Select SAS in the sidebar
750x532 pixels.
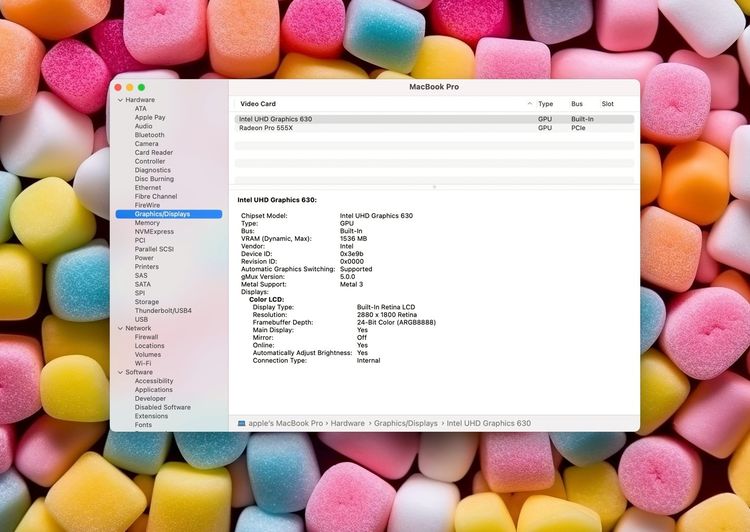141,276
